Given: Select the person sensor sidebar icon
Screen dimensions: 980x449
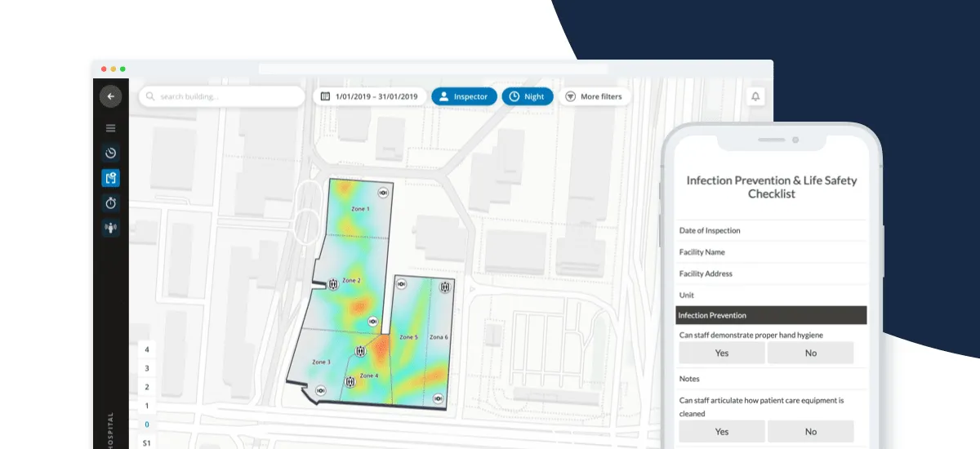Looking at the screenshot, I should pyautogui.click(x=110, y=228).
